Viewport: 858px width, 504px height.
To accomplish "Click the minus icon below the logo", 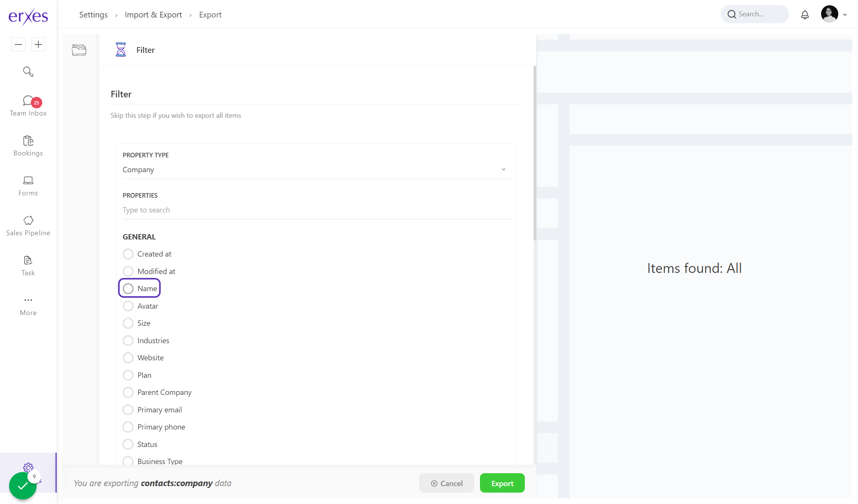I will (18, 44).
